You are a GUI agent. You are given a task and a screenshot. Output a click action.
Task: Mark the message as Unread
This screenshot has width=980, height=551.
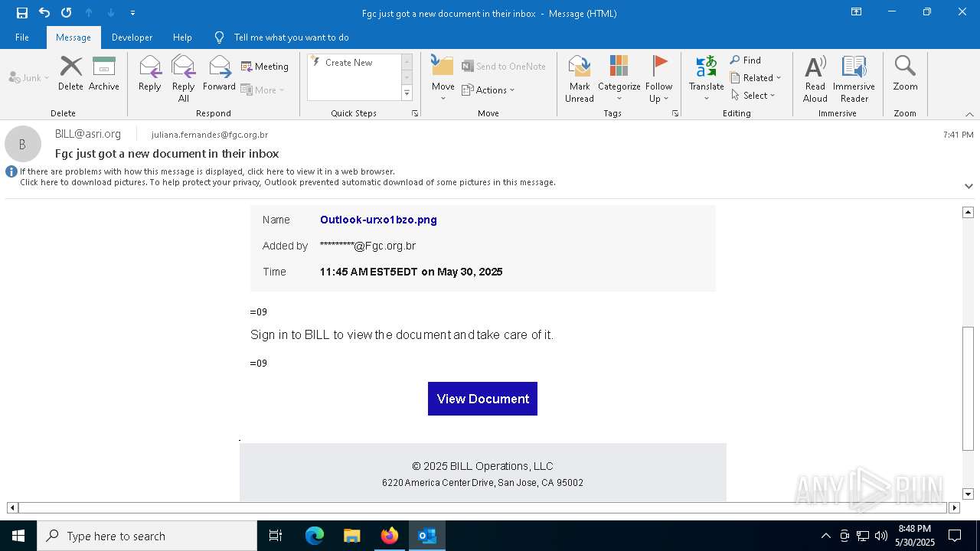[580, 78]
